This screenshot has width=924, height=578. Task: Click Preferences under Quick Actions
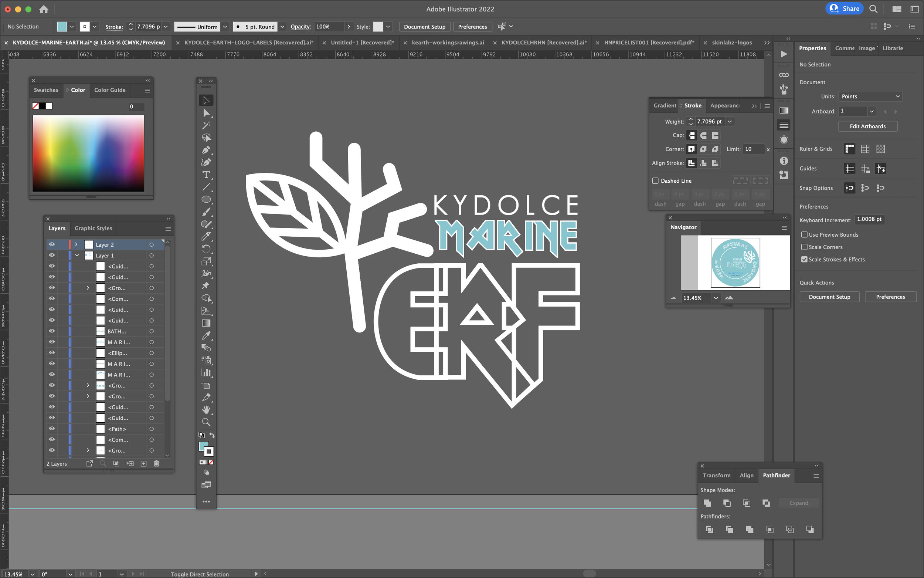coord(890,297)
